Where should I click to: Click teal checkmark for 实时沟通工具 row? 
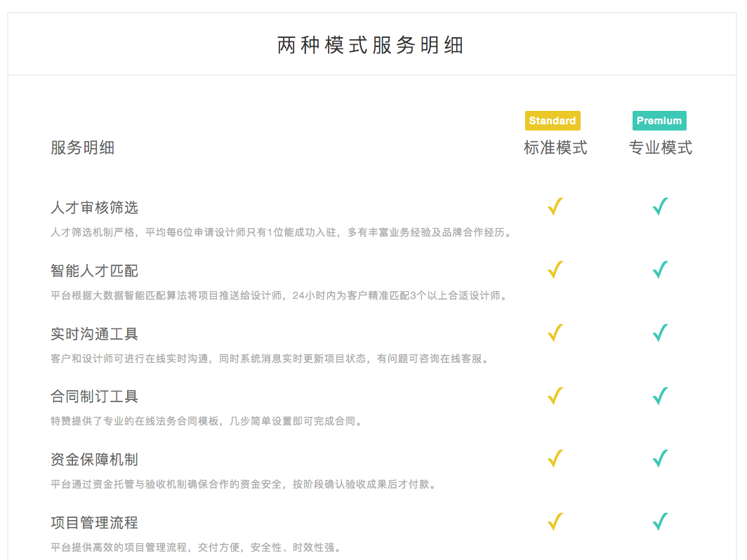point(660,333)
